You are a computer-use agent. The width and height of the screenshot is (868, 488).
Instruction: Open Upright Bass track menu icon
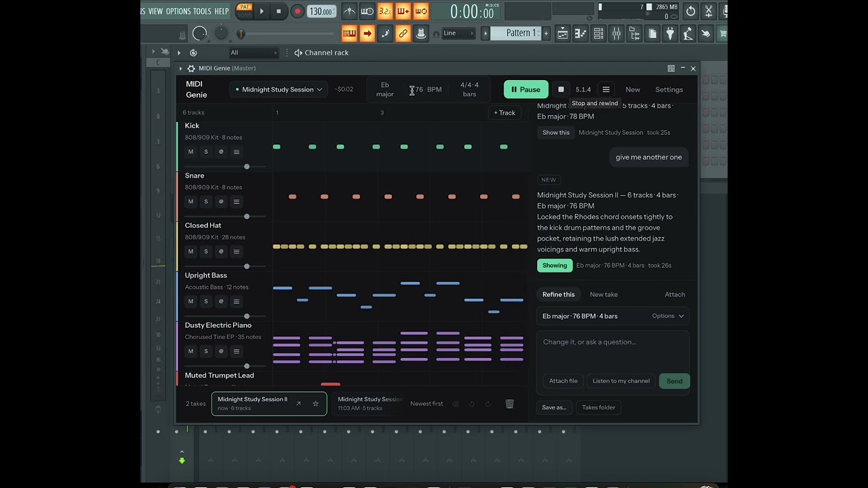(x=237, y=302)
